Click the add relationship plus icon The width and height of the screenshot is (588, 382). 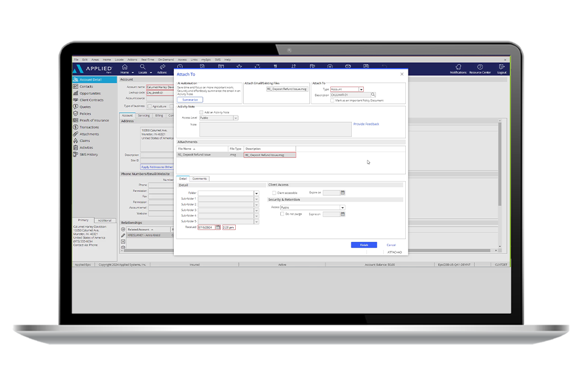pyautogui.click(x=123, y=229)
